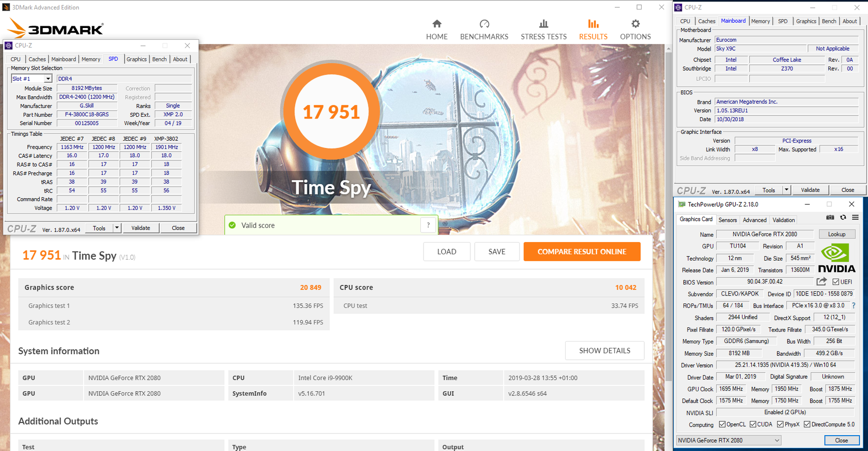Click the Bus Interface help question mark
The height and width of the screenshot is (451, 868).
coord(854,306)
